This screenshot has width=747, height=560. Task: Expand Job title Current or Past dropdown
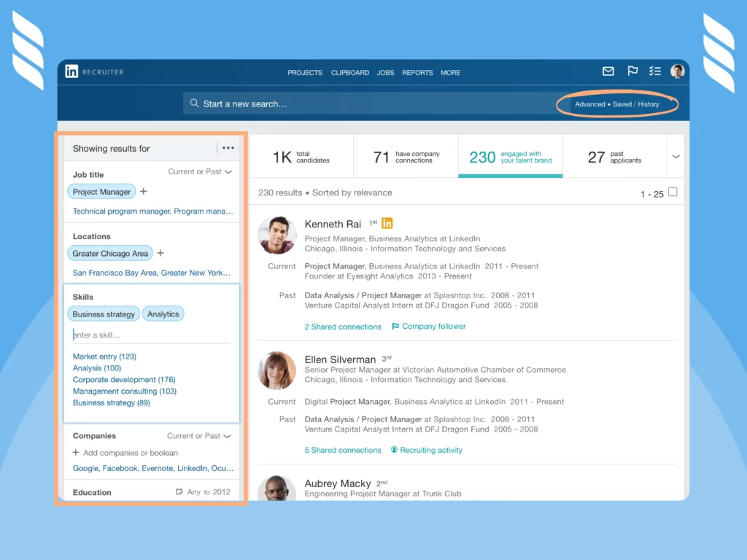[x=200, y=171]
